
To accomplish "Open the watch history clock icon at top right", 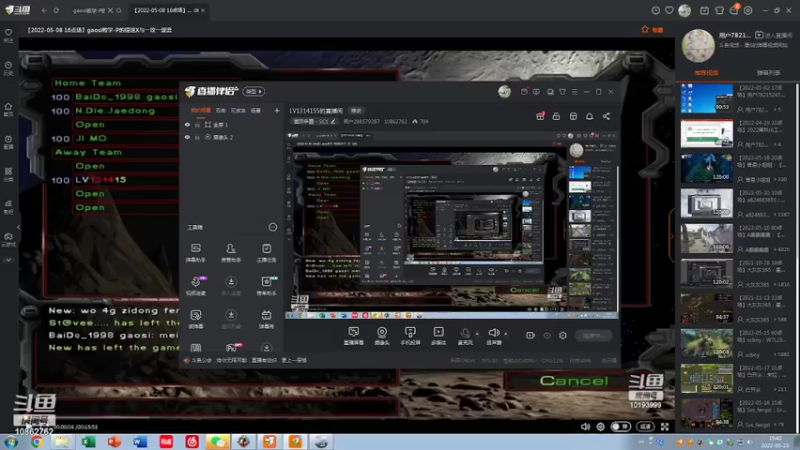I will pos(656,10).
